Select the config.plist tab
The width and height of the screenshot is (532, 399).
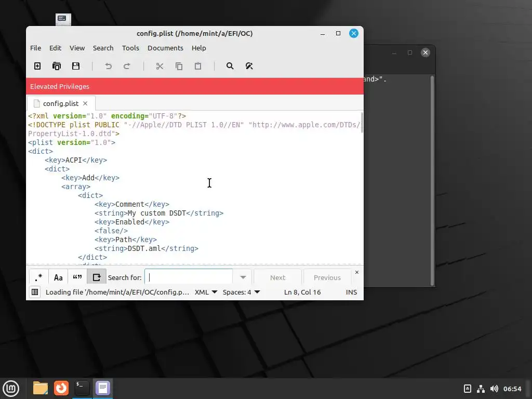pyautogui.click(x=60, y=103)
